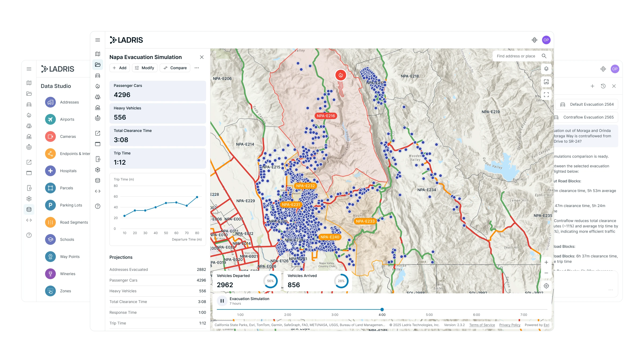Toggle pause on the Evacuation Simulation playback

(x=222, y=301)
